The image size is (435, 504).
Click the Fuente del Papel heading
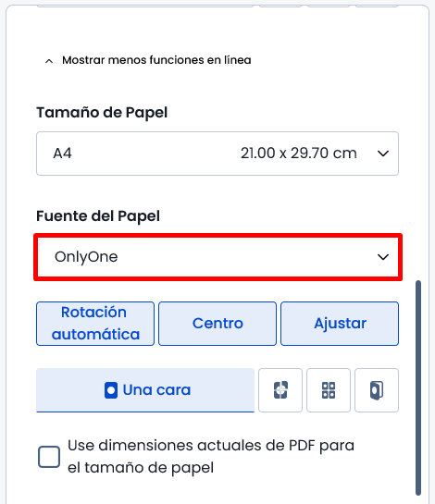(x=98, y=216)
